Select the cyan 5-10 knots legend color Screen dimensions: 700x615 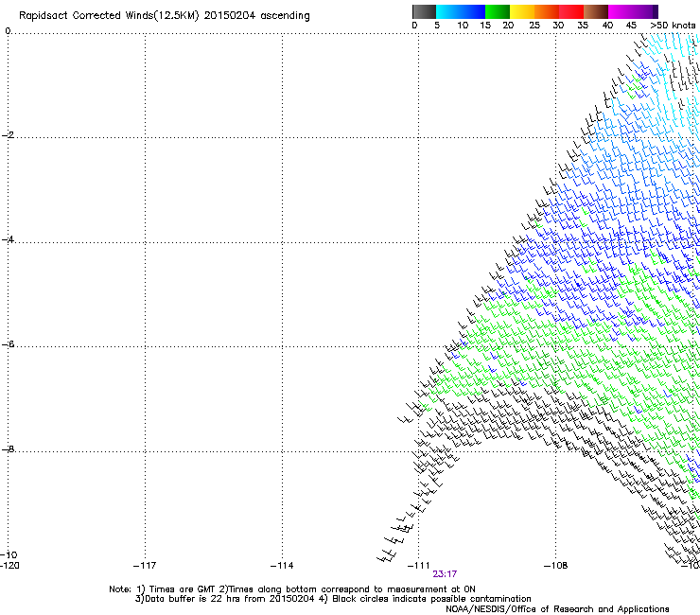click(x=448, y=11)
